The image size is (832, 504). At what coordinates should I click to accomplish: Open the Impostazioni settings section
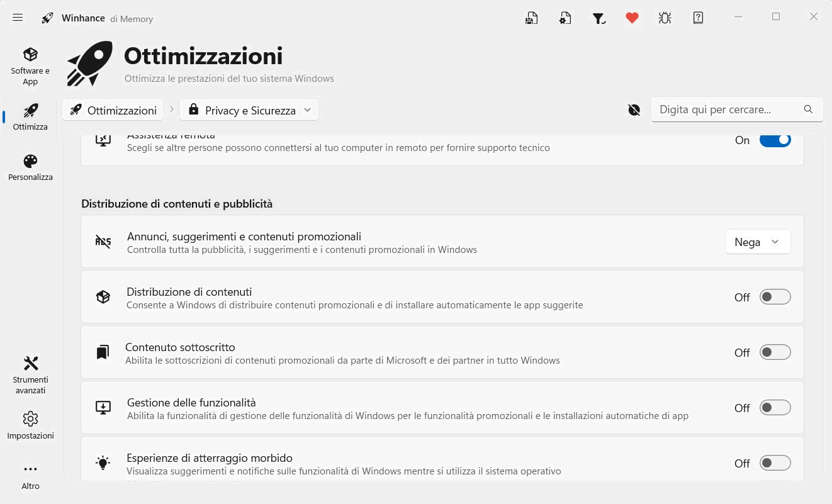30,425
